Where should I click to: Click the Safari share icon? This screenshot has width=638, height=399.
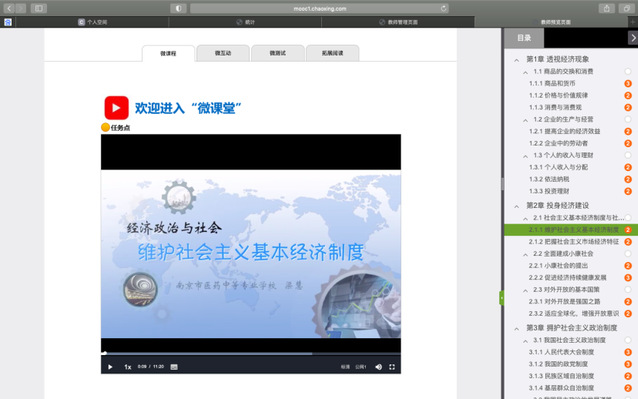tap(606, 8)
